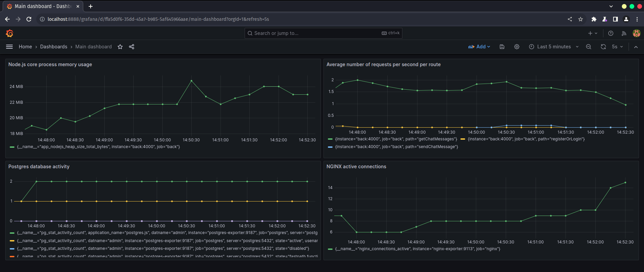644x272 pixels.
Task: Open the browser side panel icon
Action: click(615, 19)
